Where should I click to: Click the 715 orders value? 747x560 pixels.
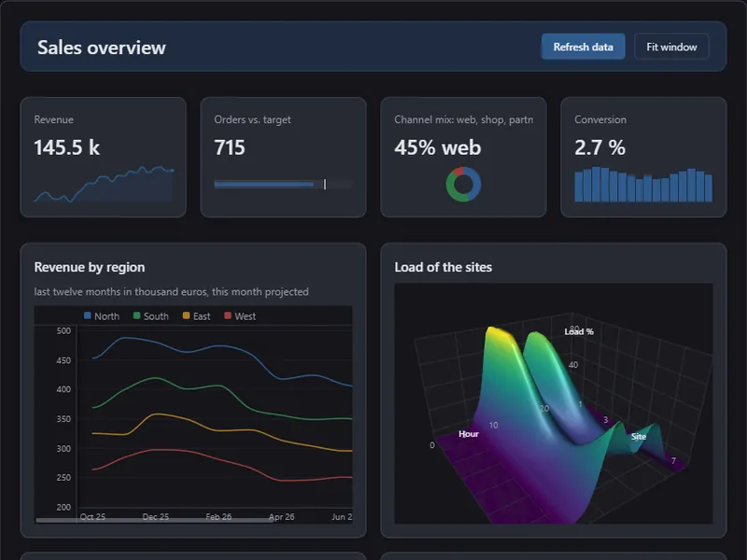[x=230, y=147]
